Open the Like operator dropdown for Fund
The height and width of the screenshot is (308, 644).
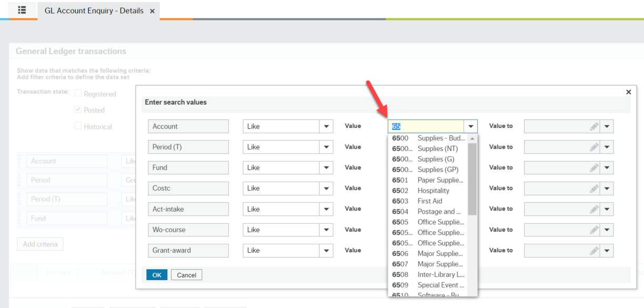(x=327, y=167)
